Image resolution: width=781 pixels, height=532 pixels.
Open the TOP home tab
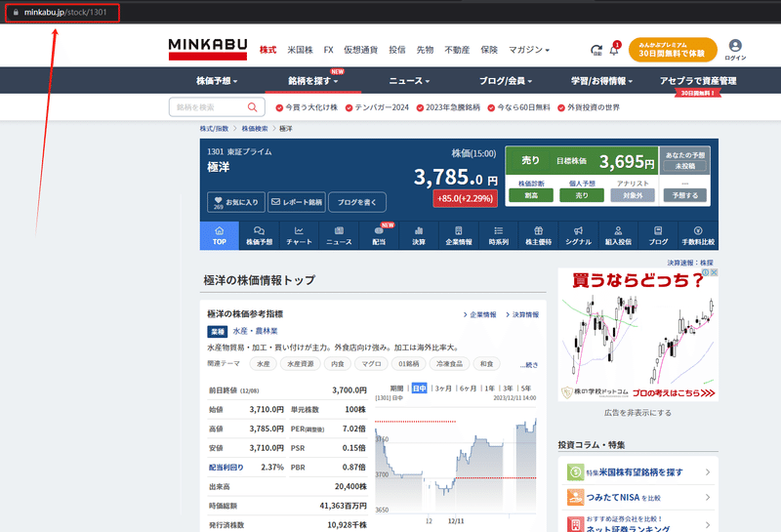coord(219,235)
